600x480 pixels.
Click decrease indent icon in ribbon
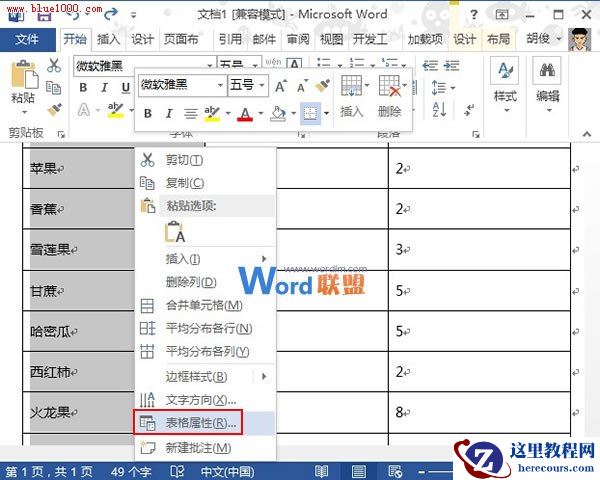click(430, 65)
